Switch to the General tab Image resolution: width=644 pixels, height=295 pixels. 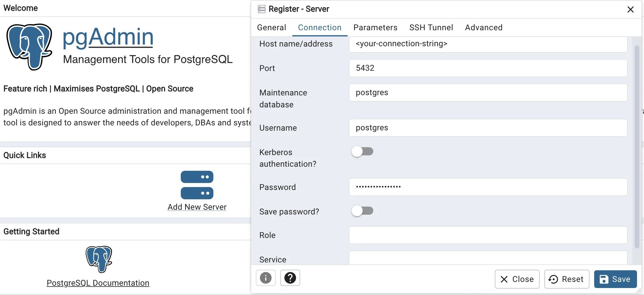[x=272, y=27]
